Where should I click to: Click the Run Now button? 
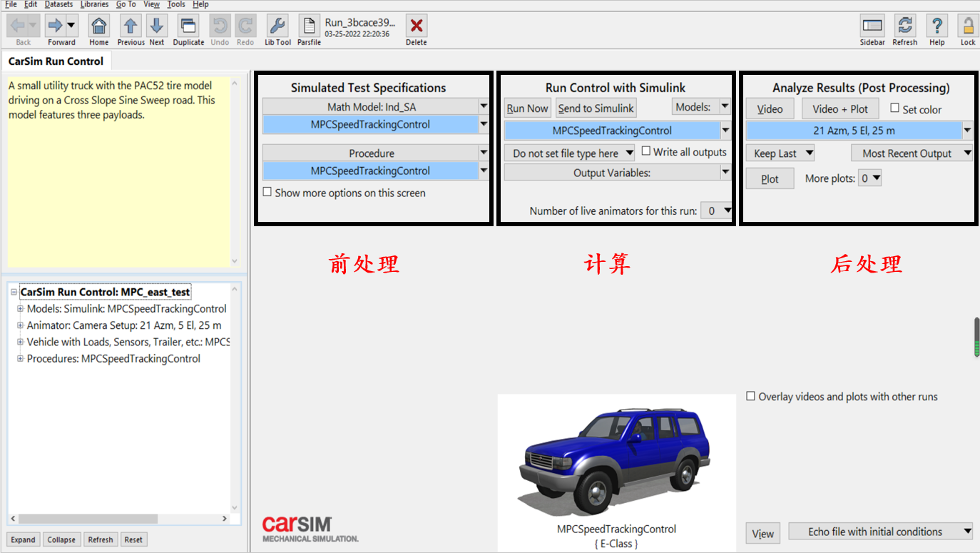tap(527, 108)
